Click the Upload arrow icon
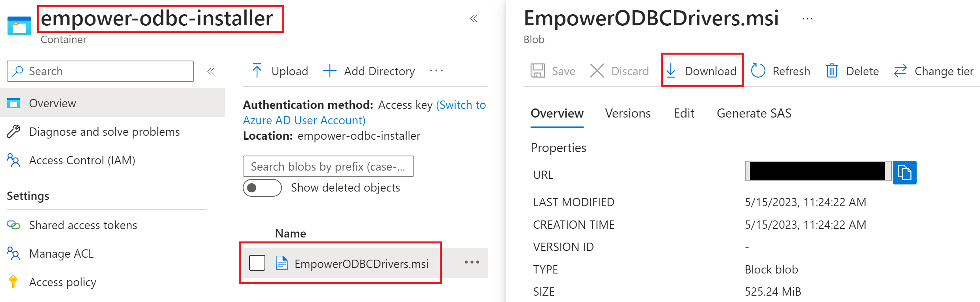This screenshot has width=980, height=302. pyautogui.click(x=257, y=71)
